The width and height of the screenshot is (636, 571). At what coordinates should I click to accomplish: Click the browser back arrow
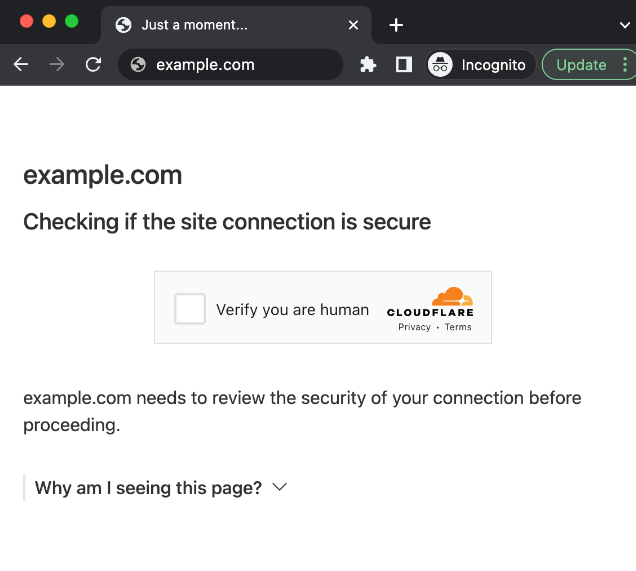click(21, 65)
